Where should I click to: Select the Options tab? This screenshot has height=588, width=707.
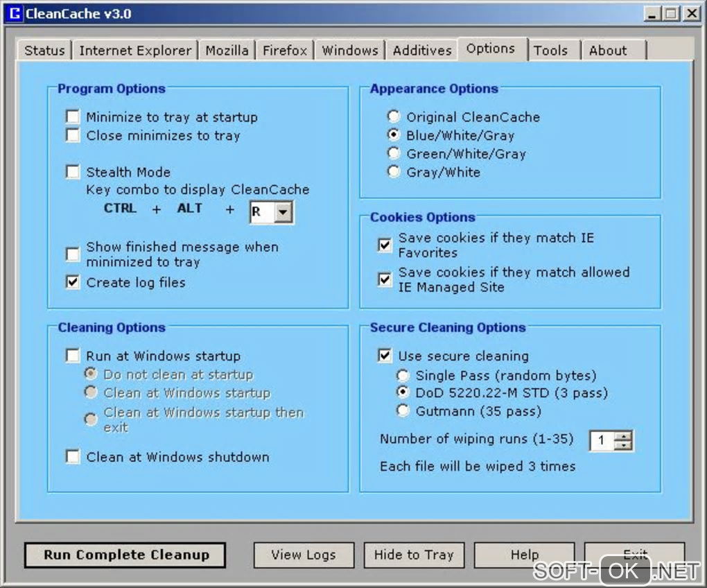pos(491,49)
